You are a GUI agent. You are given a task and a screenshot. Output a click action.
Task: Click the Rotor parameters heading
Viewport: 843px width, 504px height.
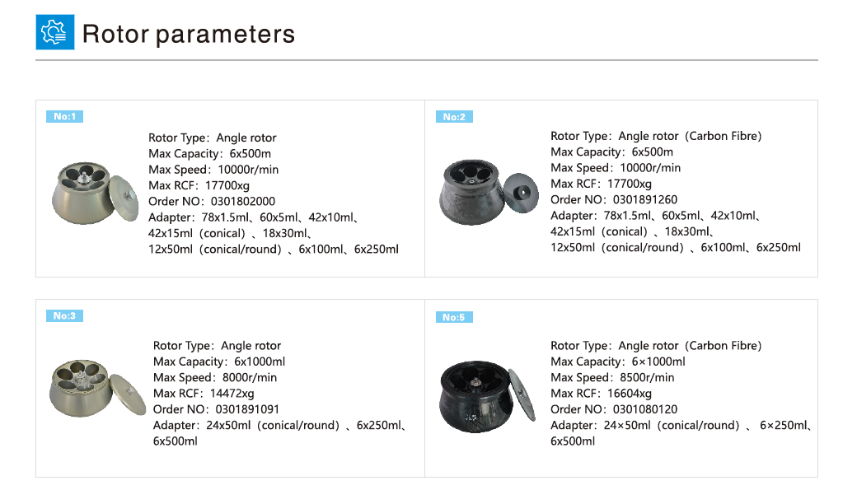[x=189, y=34]
